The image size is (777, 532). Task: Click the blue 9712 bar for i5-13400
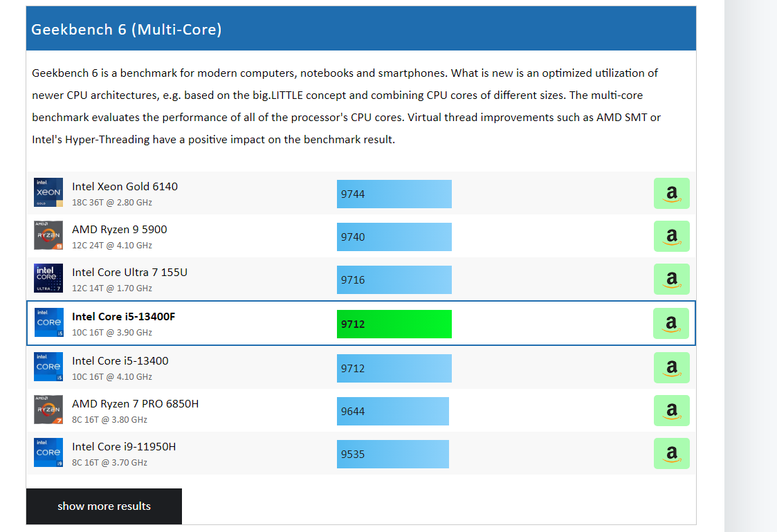click(394, 368)
